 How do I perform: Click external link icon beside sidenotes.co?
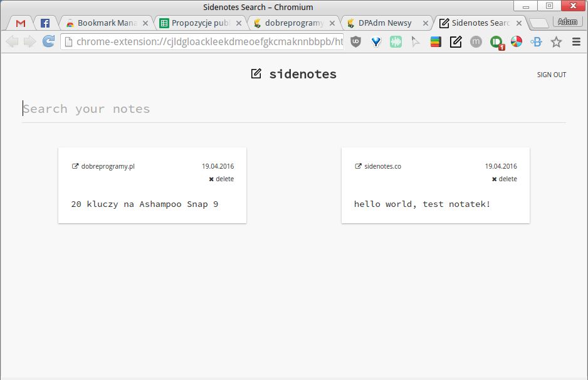coord(358,166)
